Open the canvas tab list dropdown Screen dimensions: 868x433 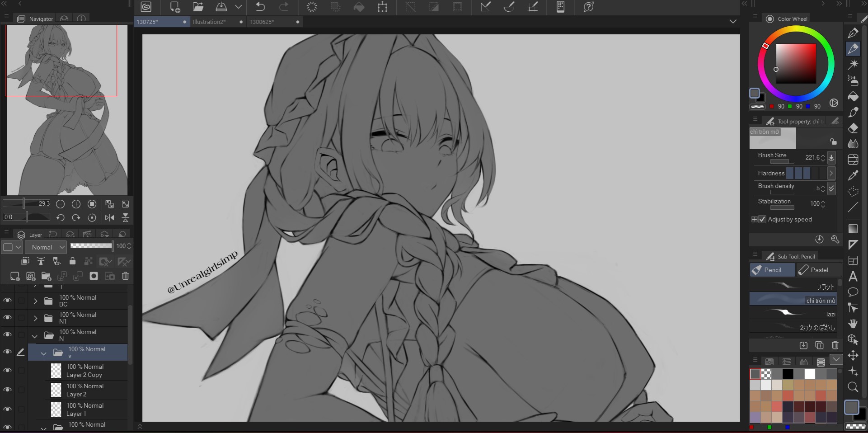coord(733,21)
